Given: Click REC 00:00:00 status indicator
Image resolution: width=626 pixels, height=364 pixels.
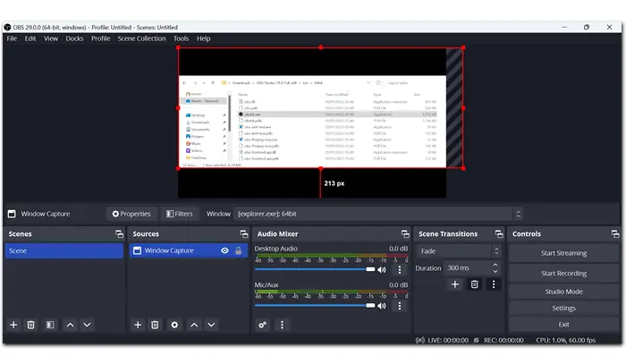Looking at the screenshot, I should click(x=498, y=341).
